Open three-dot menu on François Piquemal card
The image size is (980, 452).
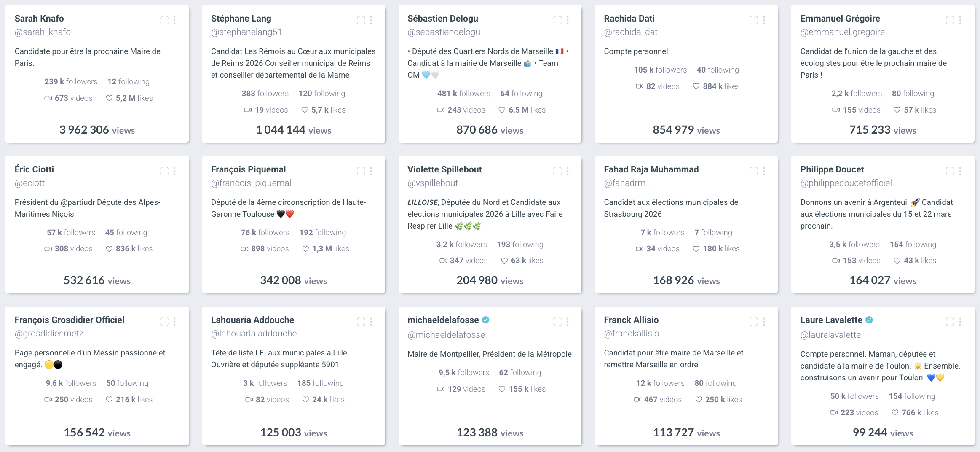coord(371,171)
